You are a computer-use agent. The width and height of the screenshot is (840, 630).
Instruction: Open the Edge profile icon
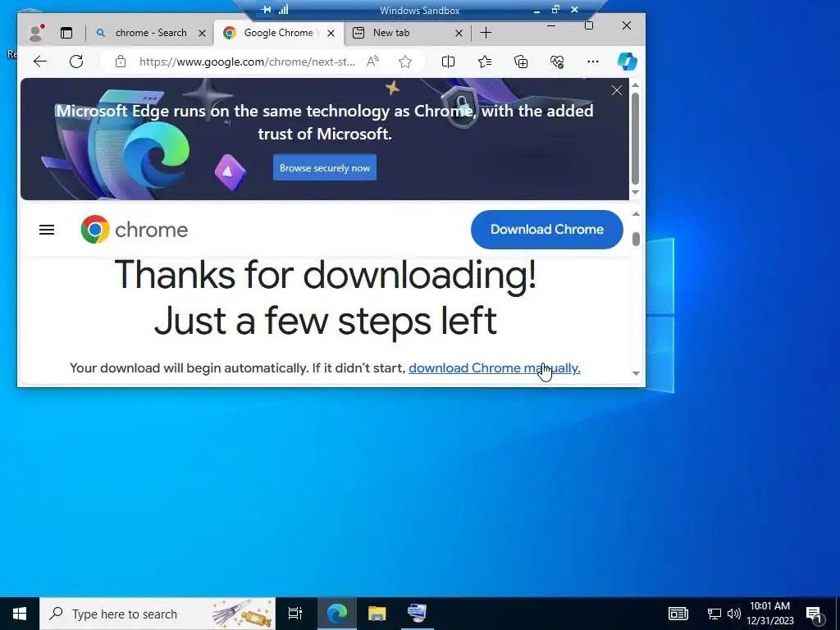click(x=36, y=33)
